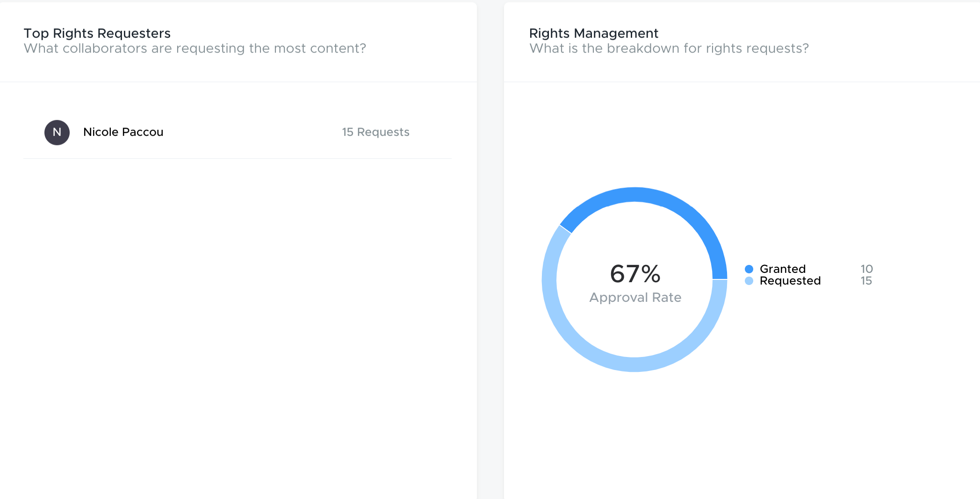This screenshot has height=499, width=980.
Task: Select the Nicole Paccou name
Action: click(x=123, y=132)
